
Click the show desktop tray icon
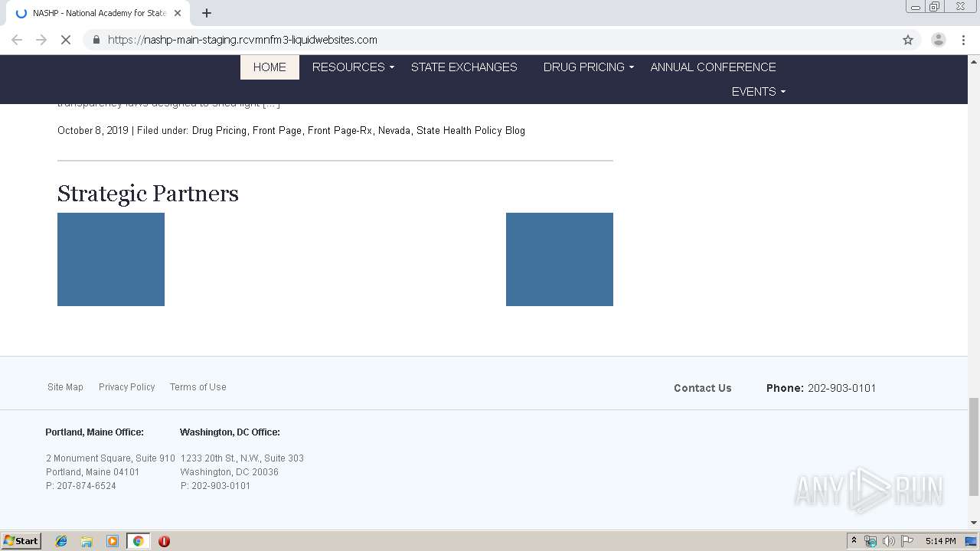971,541
